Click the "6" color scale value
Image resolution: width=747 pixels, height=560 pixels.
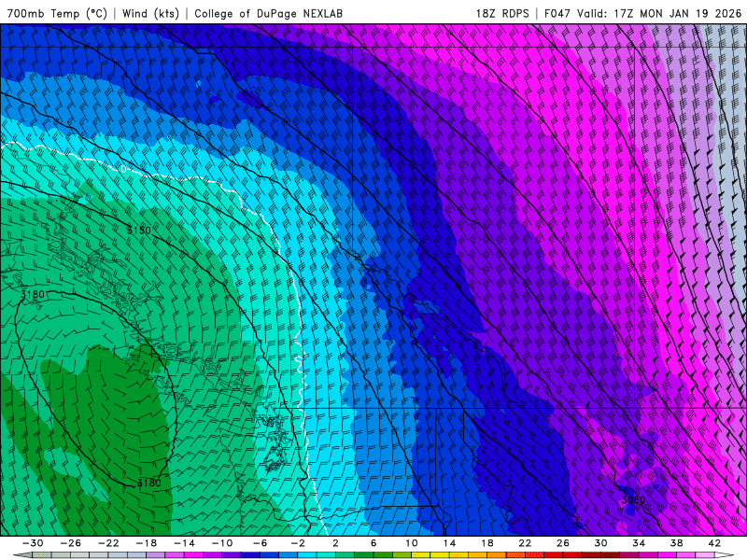(x=373, y=543)
